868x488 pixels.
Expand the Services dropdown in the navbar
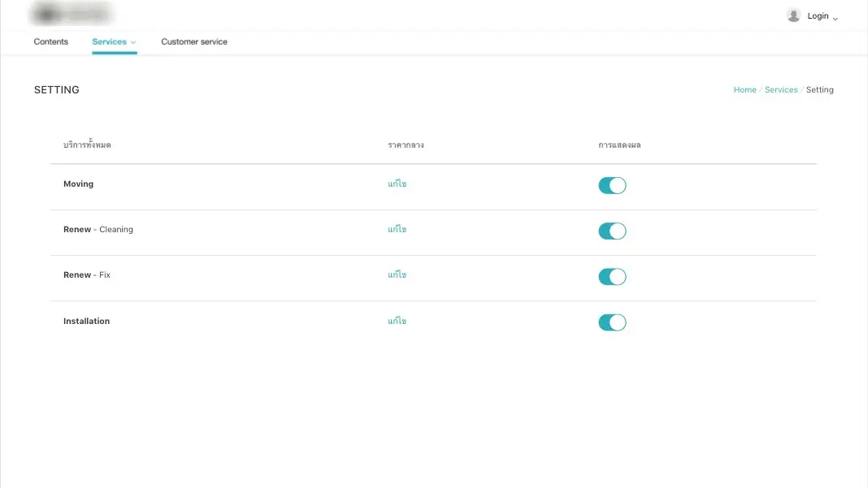(113, 41)
